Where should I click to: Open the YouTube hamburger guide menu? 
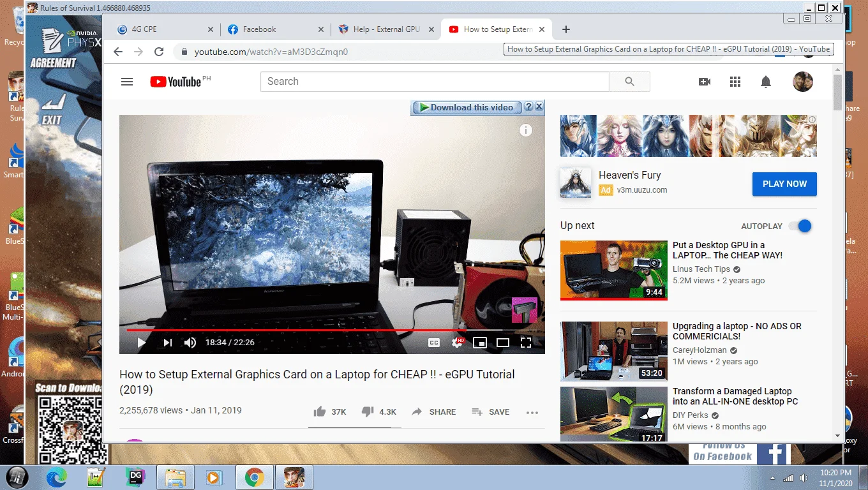tap(127, 82)
